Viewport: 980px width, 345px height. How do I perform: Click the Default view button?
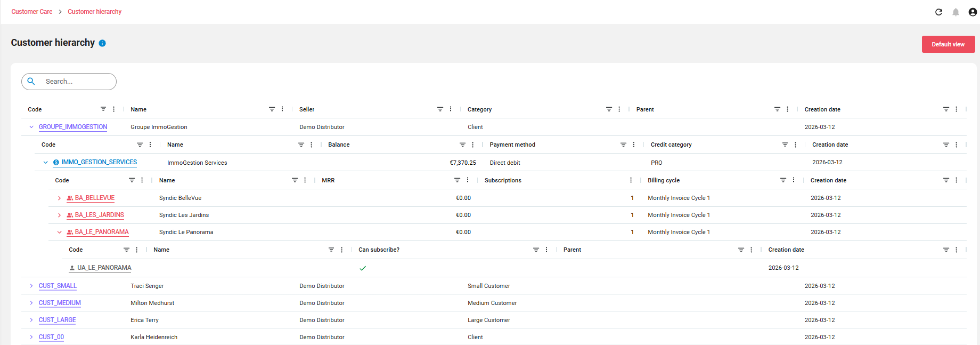(948, 44)
